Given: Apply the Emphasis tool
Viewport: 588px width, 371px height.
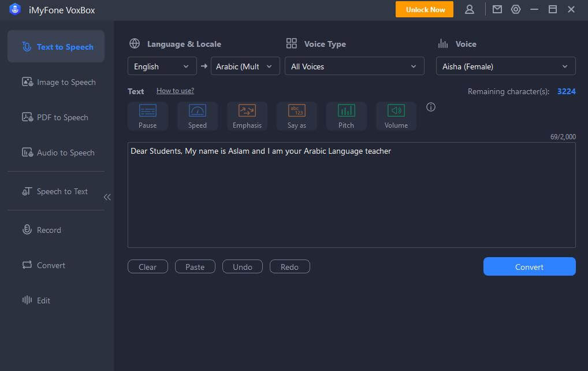Looking at the screenshot, I should [x=247, y=116].
